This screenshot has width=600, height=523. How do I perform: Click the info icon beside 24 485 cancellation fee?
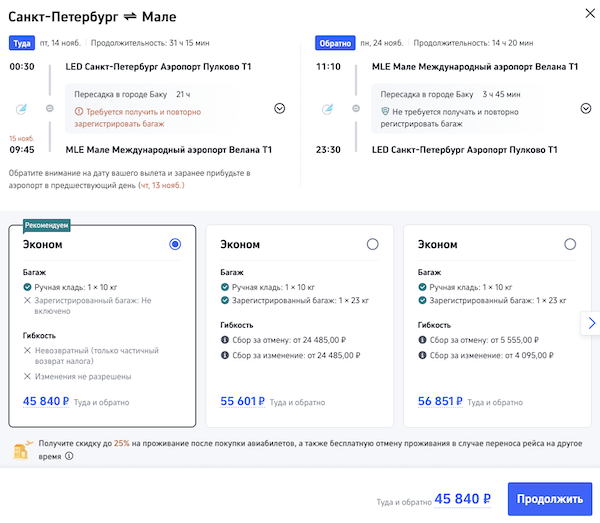pos(224,340)
